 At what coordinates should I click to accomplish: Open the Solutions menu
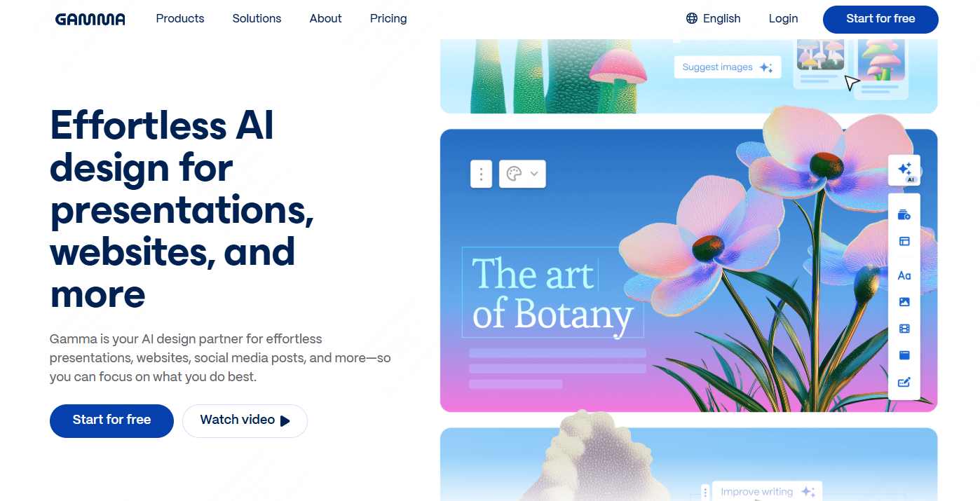click(257, 19)
